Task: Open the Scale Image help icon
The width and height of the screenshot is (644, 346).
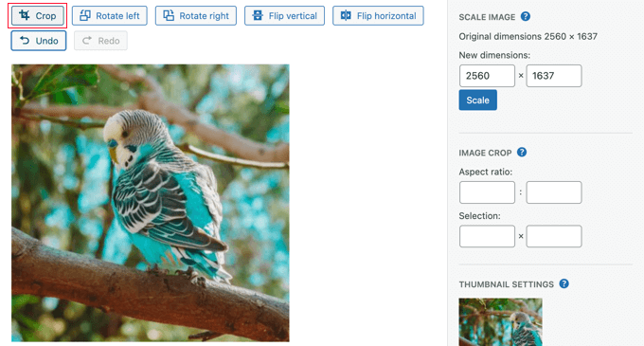Action: pos(526,16)
